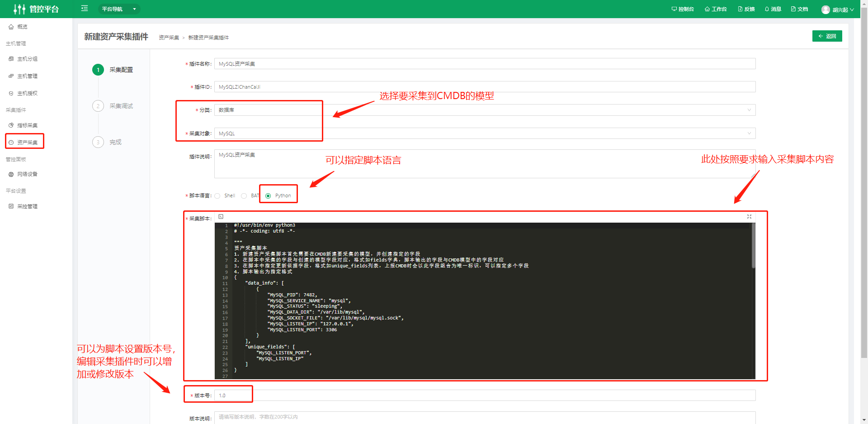Click the 反馈 icon in the top bar
This screenshot has height=424, width=868.
(x=740, y=9)
